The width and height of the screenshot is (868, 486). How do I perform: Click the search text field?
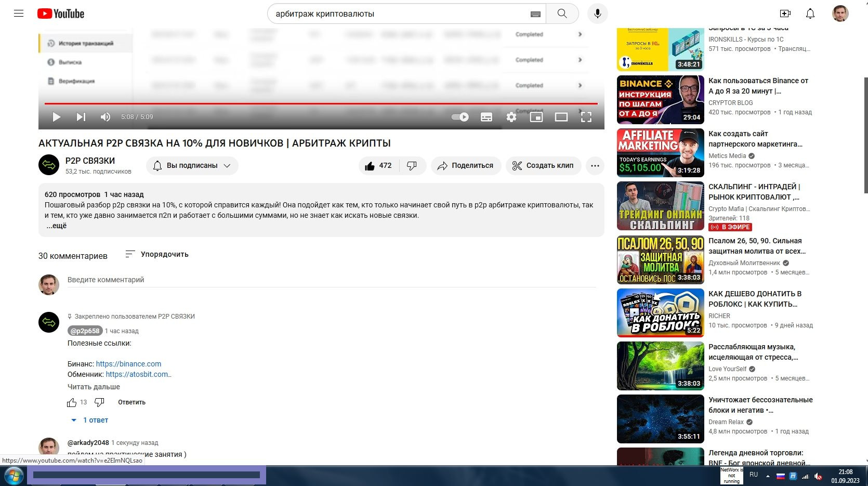pyautogui.click(x=400, y=14)
